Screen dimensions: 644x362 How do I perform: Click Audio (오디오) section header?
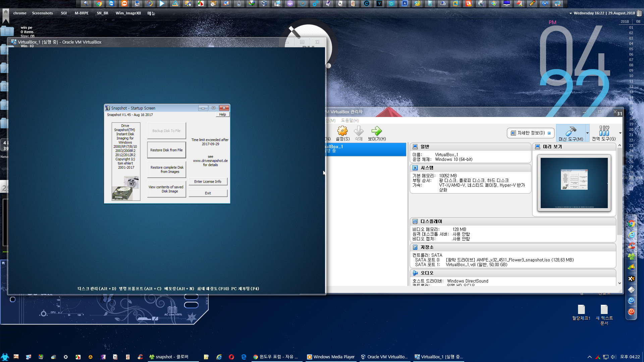(513, 273)
